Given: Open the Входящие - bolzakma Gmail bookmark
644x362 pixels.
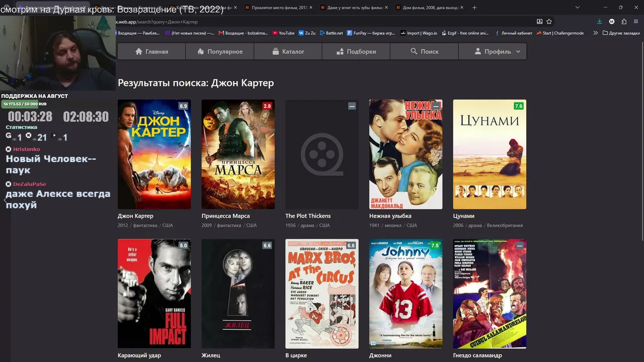Looking at the screenshot, I should pyautogui.click(x=244, y=33).
